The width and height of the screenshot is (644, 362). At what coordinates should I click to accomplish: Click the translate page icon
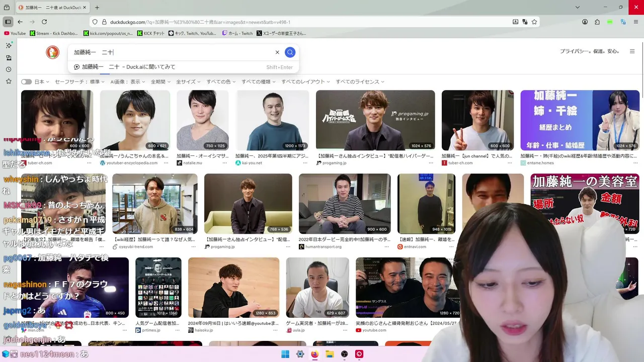[x=525, y=22]
